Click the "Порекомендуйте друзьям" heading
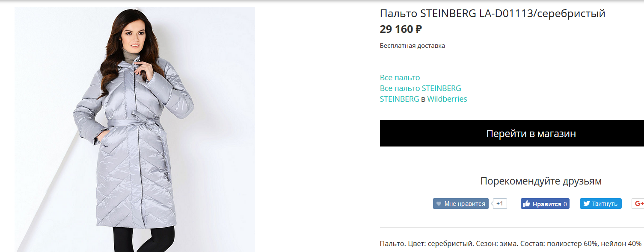 [541, 181]
